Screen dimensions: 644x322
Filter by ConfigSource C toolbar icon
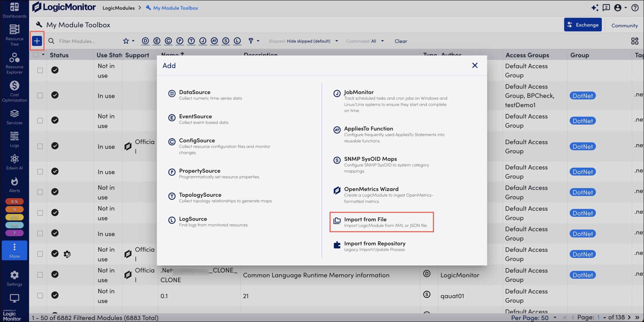168,41
